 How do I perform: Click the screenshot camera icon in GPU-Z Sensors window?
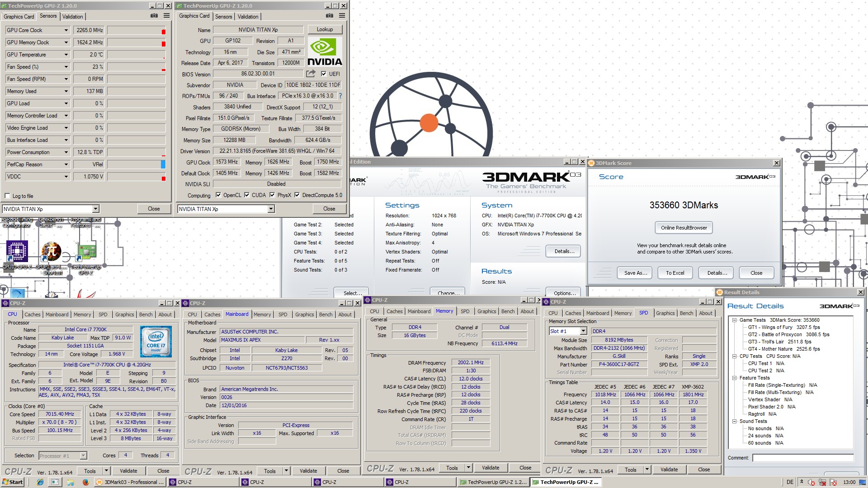(x=154, y=16)
